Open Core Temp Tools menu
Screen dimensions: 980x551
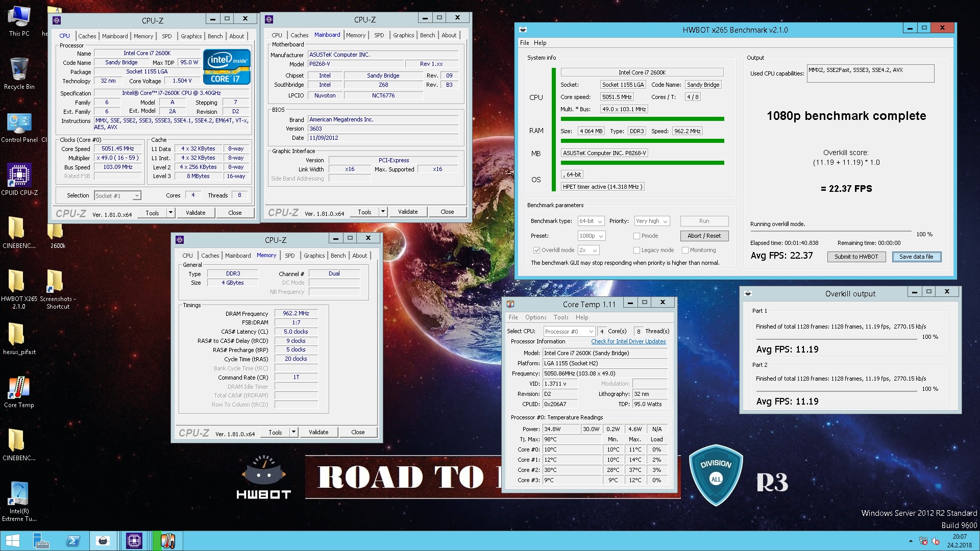tap(561, 317)
